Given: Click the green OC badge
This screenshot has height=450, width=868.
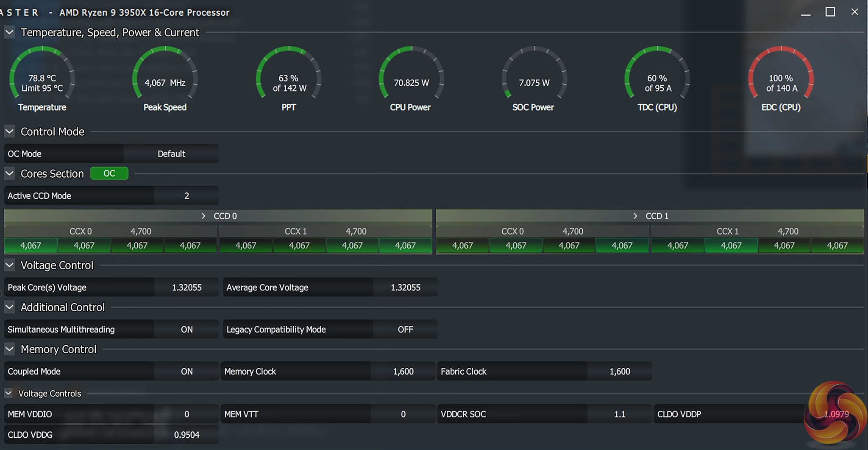Looking at the screenshot, I should tap(109, 173).
